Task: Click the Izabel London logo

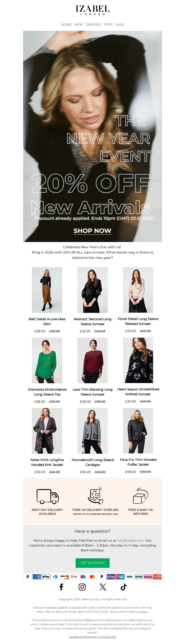Action: pyautogui.click(x=93, y=10)
